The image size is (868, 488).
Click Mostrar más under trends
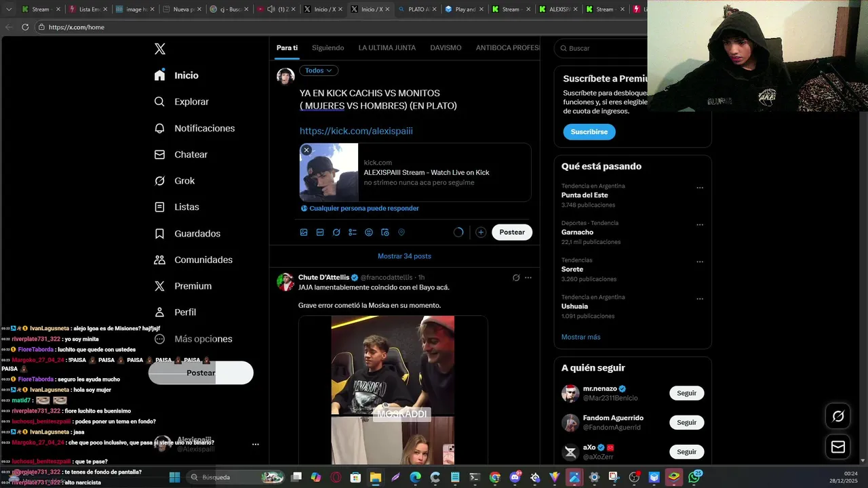[x=580, y=337]
